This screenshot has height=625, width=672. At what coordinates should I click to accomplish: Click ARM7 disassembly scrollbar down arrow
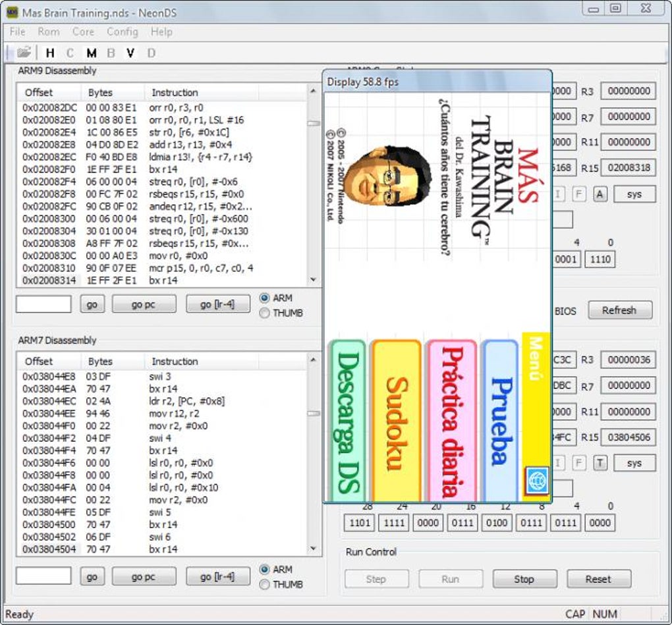pyautogui.click(x=314, y=549)
